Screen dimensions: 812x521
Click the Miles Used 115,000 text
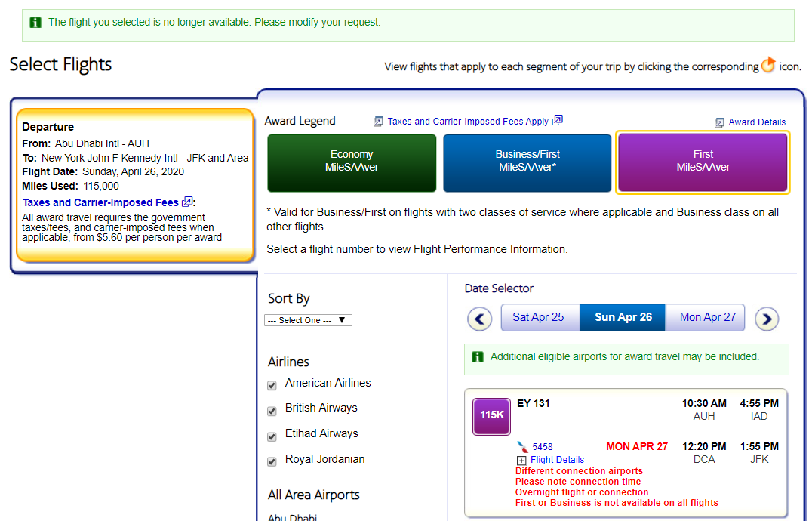pyautogui.click(x=70, y=186)
